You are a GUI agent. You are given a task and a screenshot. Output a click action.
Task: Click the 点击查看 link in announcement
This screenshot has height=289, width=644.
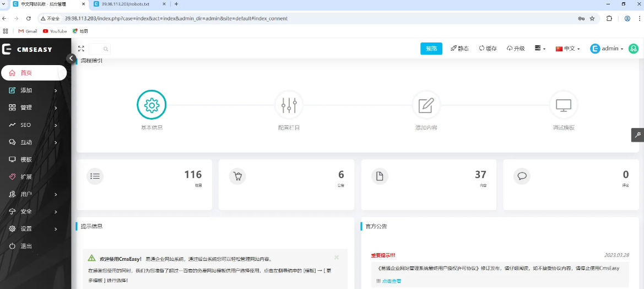coord(391,281)
